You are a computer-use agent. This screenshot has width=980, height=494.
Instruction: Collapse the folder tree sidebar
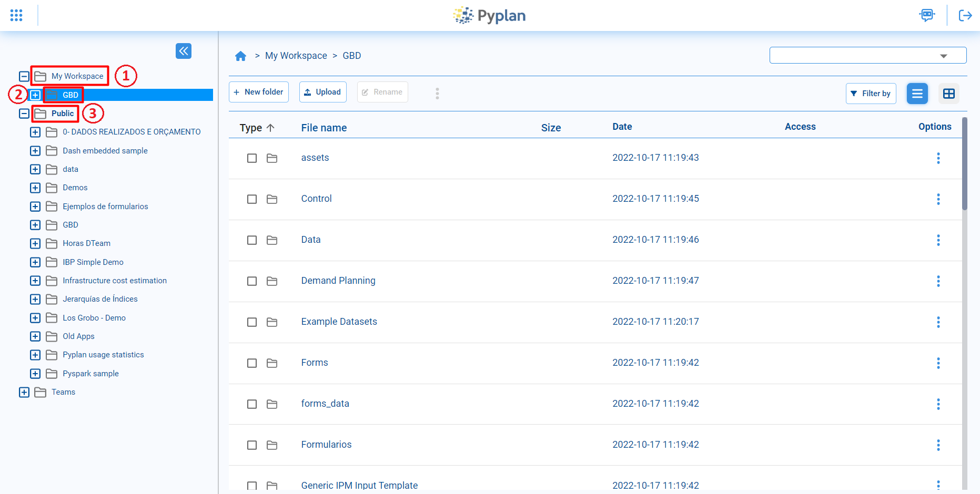coord(184,51)
